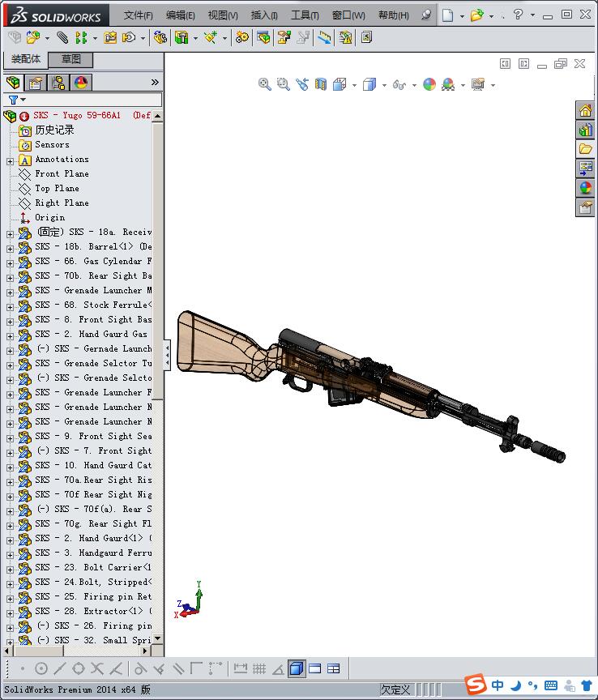Click Zoom to Area icon
The image size is (598, 700).
click(283, 84)
